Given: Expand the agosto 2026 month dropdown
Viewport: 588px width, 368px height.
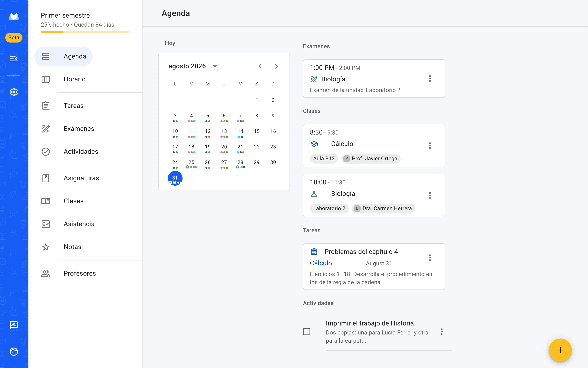Looking at the screenshot, I should tap(215, 66).
